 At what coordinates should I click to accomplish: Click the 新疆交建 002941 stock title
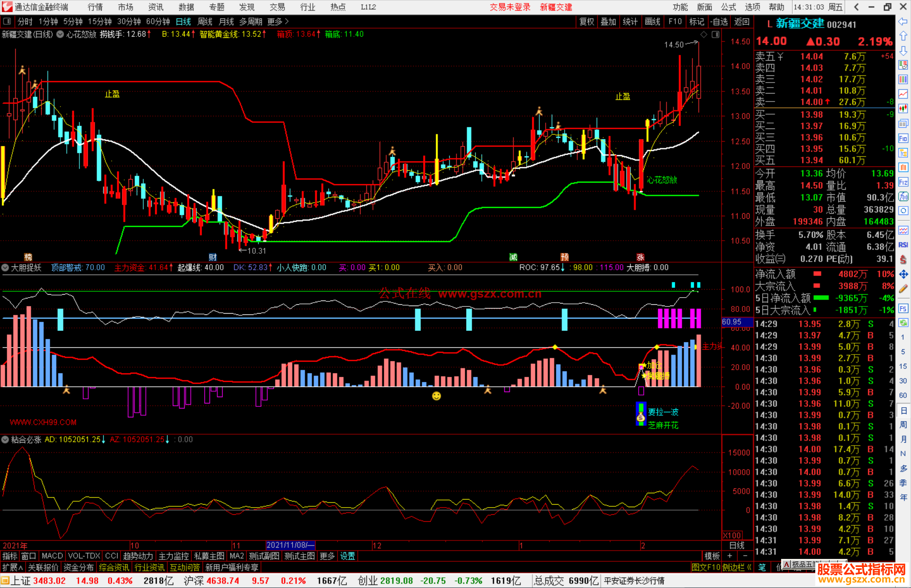point(816,24)
